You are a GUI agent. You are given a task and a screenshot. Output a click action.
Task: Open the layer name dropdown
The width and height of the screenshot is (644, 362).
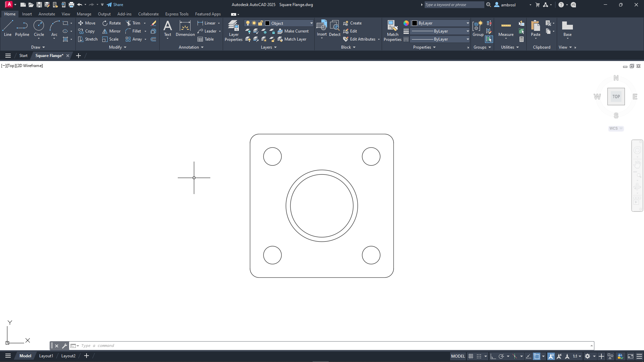[x=311, y=23]
